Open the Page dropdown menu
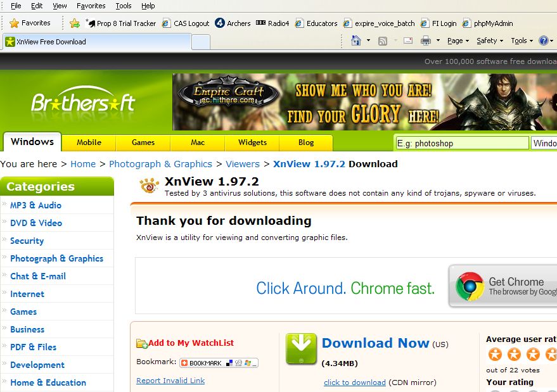 pos(458,41)
